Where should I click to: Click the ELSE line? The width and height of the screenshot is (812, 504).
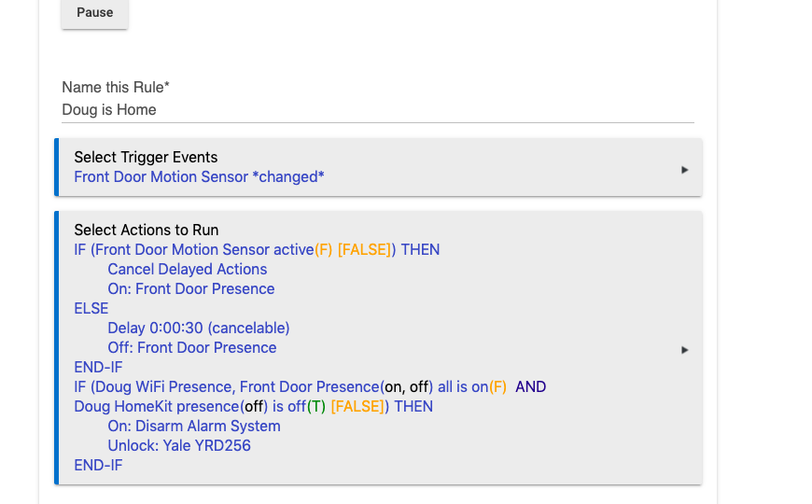(91, 309)
